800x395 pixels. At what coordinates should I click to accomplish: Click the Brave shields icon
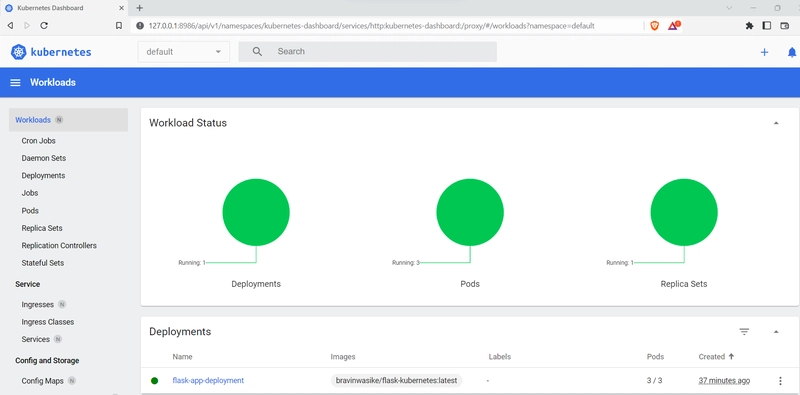pos(655,26)
